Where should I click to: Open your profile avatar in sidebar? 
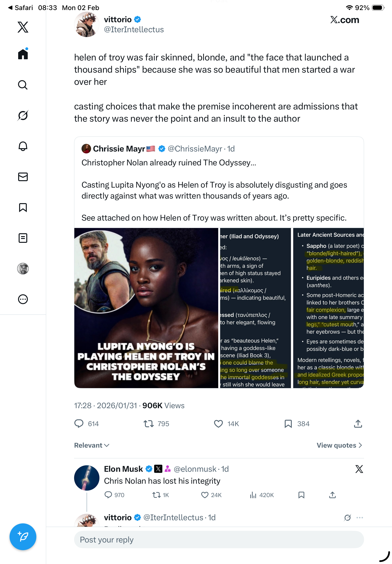(x=23, y=269)
